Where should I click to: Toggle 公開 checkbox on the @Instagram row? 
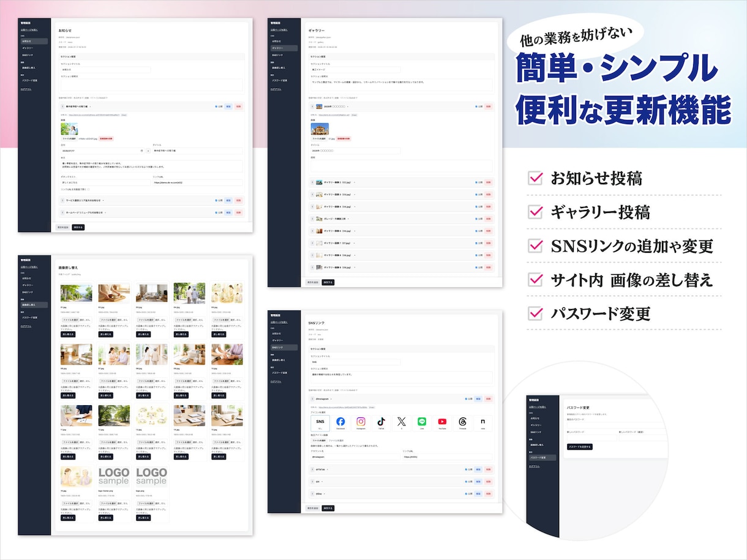[466, 398]
